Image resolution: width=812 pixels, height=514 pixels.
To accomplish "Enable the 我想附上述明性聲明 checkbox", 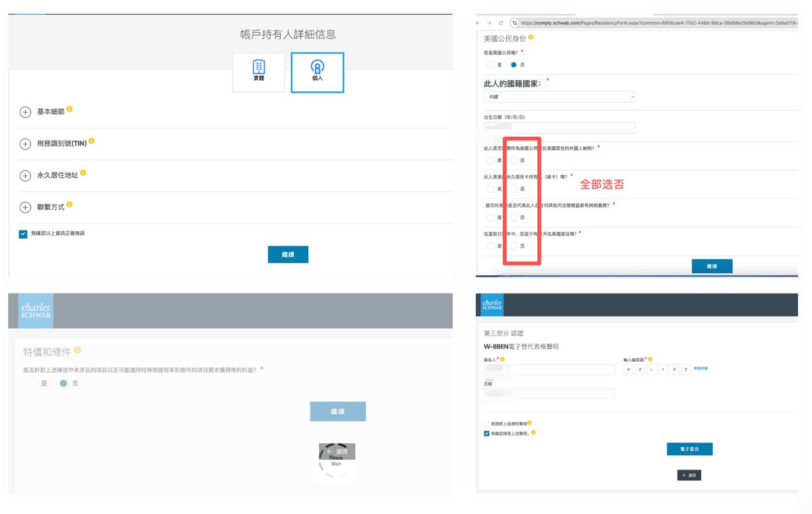I will (487, 422).
